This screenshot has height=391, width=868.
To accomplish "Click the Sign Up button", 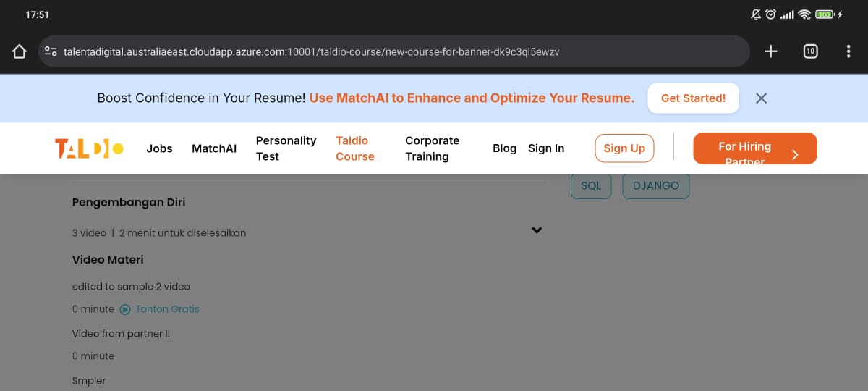I will pos(624,148).
